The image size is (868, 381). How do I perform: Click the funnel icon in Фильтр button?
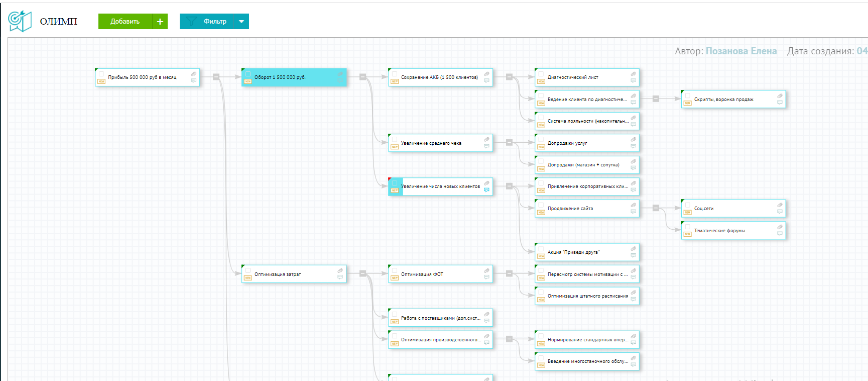[191, 21]
